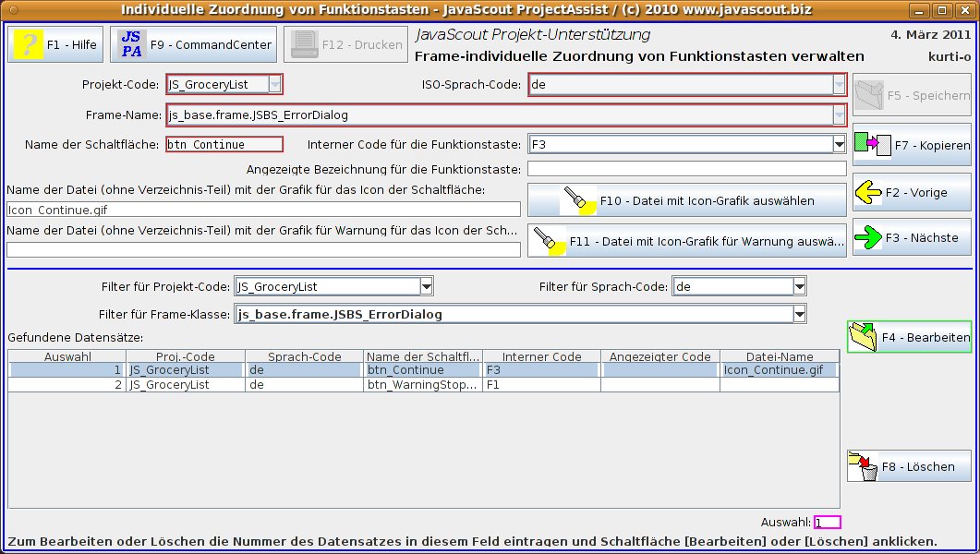The height and width of the screenshot is (554, 980).
Task: Click the Angezeigte Bezeichnung text field
Action: [686, 169]
